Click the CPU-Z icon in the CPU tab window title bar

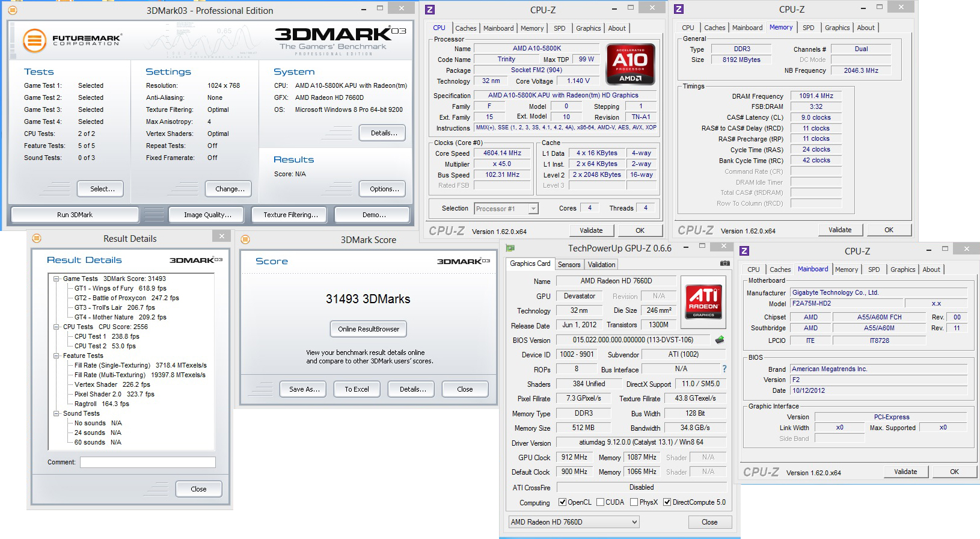pos(429,9)
